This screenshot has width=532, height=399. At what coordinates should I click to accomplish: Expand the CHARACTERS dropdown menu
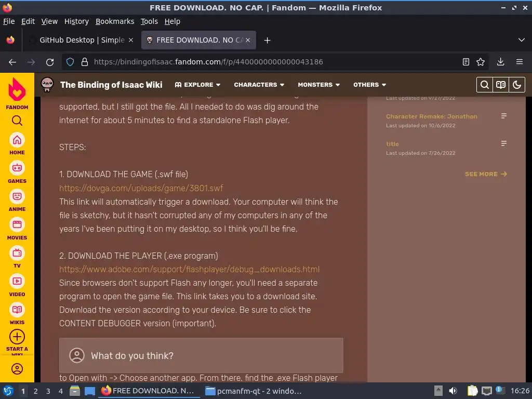[x=259, y=85]
